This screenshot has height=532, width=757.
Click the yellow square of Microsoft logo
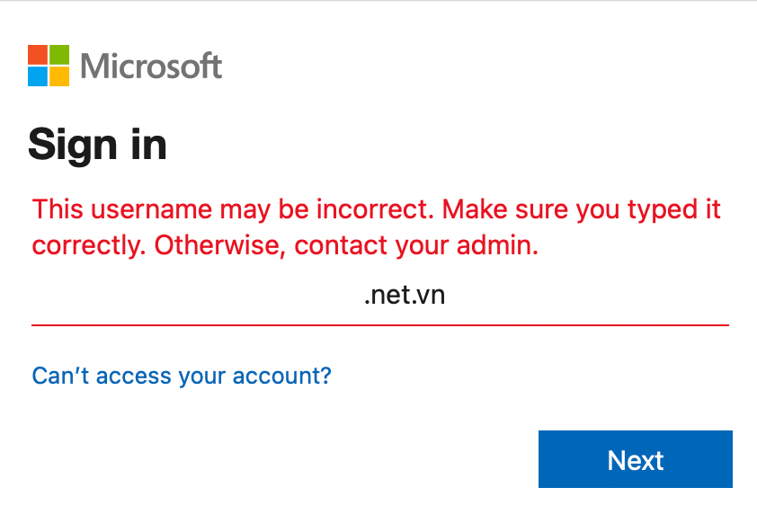tap(59, 76)
